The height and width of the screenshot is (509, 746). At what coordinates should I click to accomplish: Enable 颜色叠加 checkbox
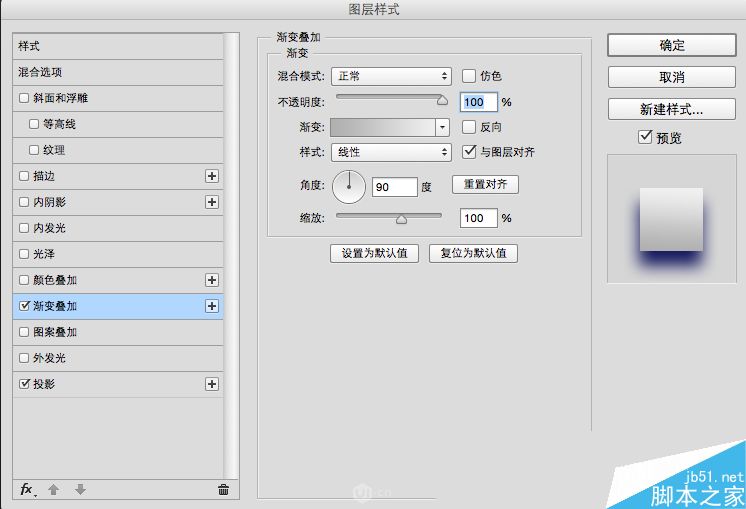(24, 280)
